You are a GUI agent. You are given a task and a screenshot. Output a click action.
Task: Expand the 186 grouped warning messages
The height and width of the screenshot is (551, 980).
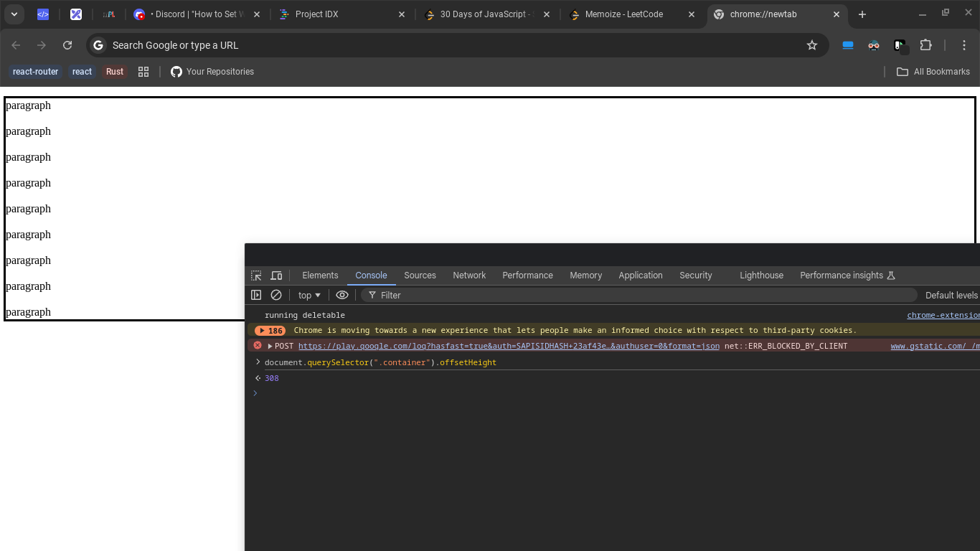(x=270, y=331)
